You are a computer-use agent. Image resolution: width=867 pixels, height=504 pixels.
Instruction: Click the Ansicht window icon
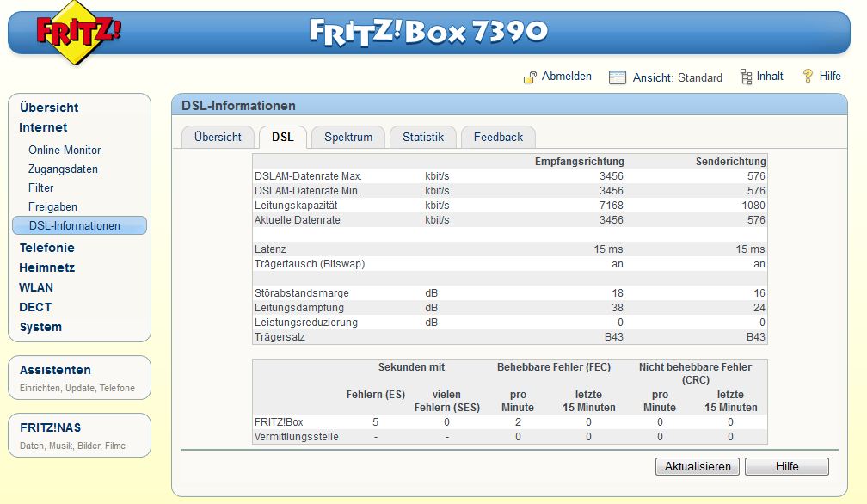coord(617,77)
